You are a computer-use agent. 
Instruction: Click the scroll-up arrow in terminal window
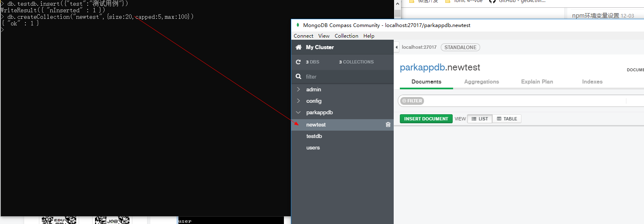397,4
